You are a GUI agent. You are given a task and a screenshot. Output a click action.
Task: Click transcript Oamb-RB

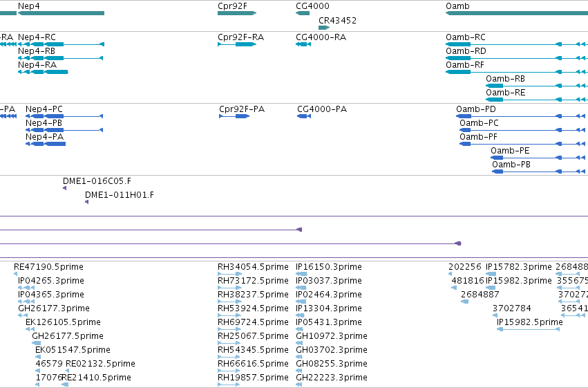[537, 86]
